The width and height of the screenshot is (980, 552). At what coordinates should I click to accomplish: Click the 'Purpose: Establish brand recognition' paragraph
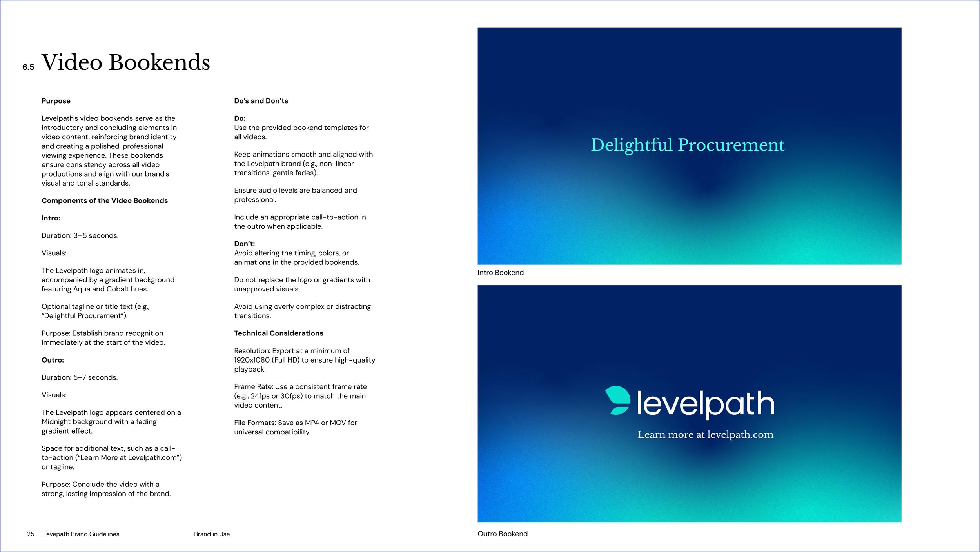point(103,338)
